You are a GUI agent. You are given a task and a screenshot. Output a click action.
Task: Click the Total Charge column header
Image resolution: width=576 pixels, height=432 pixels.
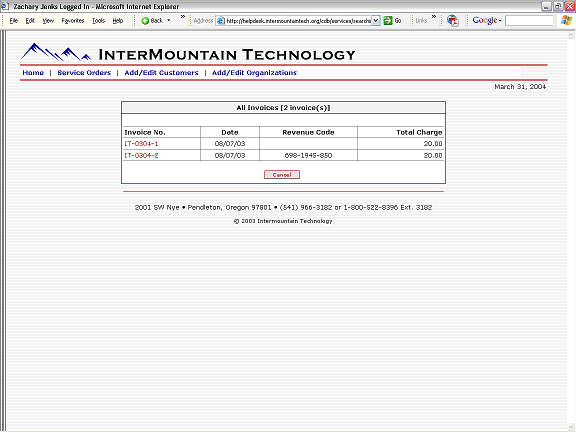click(419, 132)
